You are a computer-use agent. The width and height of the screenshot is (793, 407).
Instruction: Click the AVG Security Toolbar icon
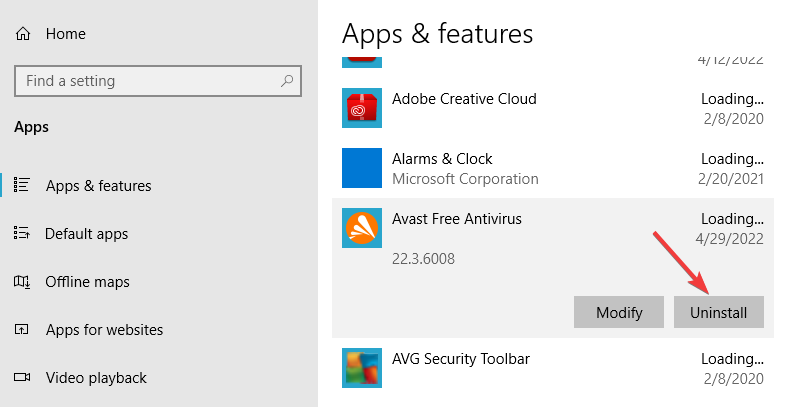click(x=362, y=368)
